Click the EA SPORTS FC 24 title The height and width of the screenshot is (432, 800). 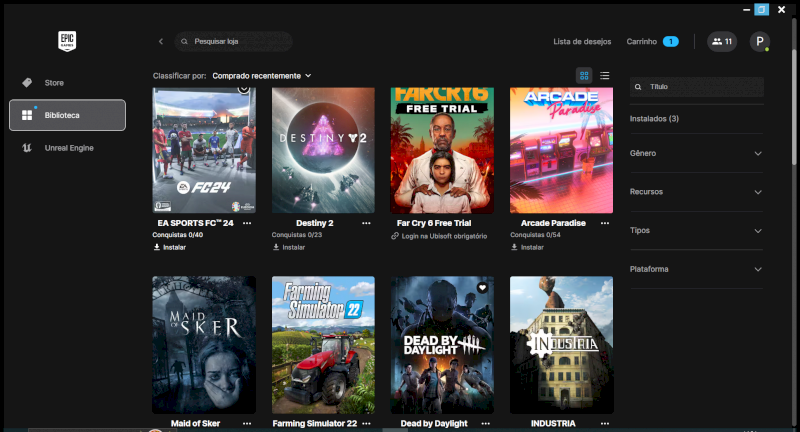pos(195,223)
